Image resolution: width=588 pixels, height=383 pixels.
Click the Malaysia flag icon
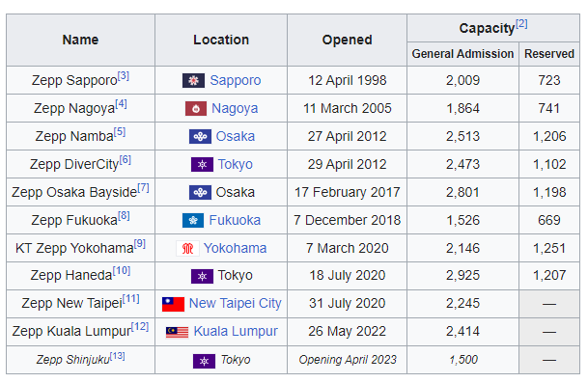coord(177,332)
